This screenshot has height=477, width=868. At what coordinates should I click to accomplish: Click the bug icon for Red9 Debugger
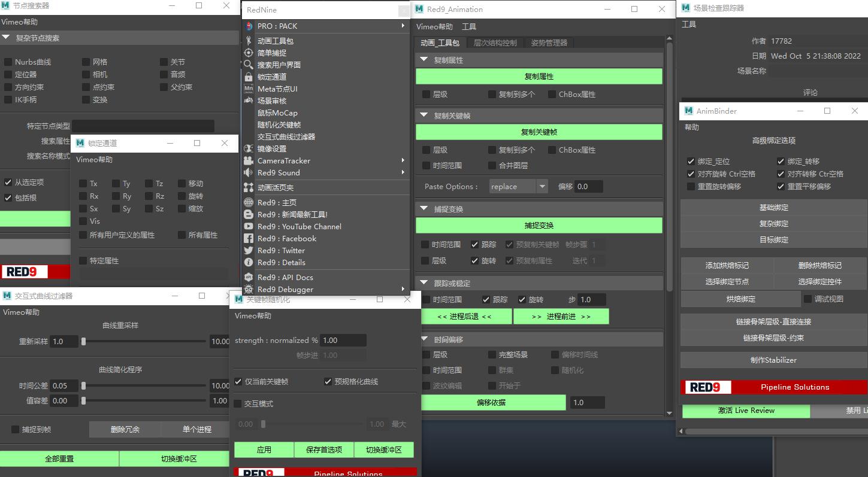click(249, 290)
